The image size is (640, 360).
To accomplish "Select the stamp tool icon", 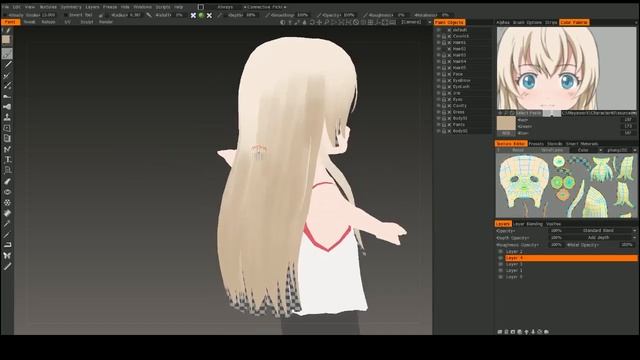I will click(7, 118).
